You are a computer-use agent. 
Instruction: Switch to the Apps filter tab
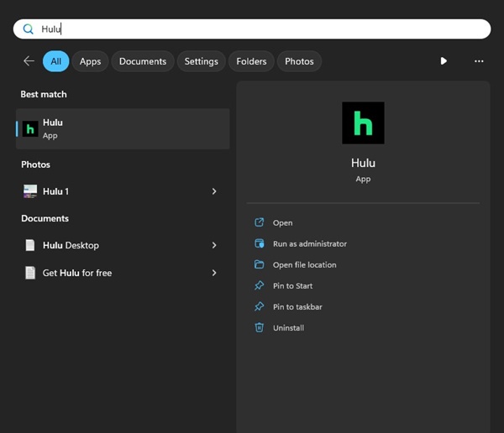click(91, 61)
